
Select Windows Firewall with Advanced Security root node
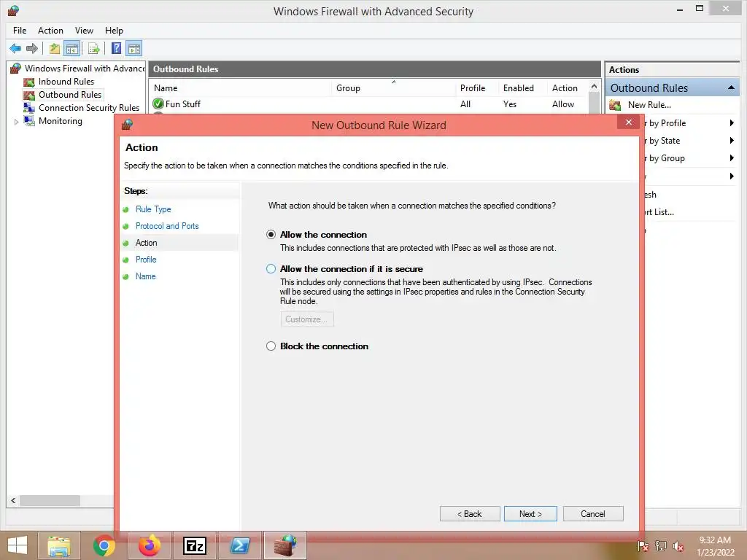[x=85, y=68]
